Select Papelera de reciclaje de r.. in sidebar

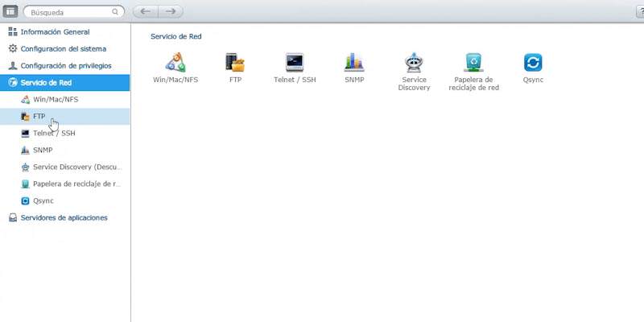click(x=65, y=184)
